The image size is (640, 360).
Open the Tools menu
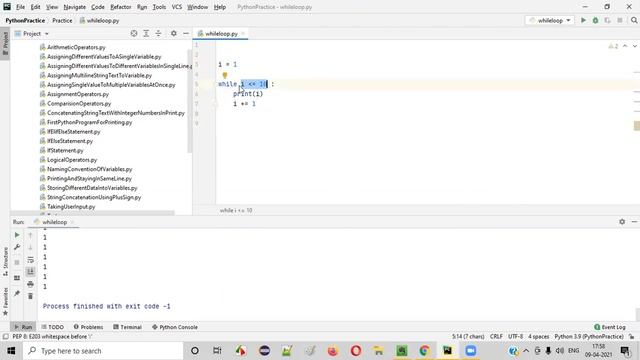159,7
